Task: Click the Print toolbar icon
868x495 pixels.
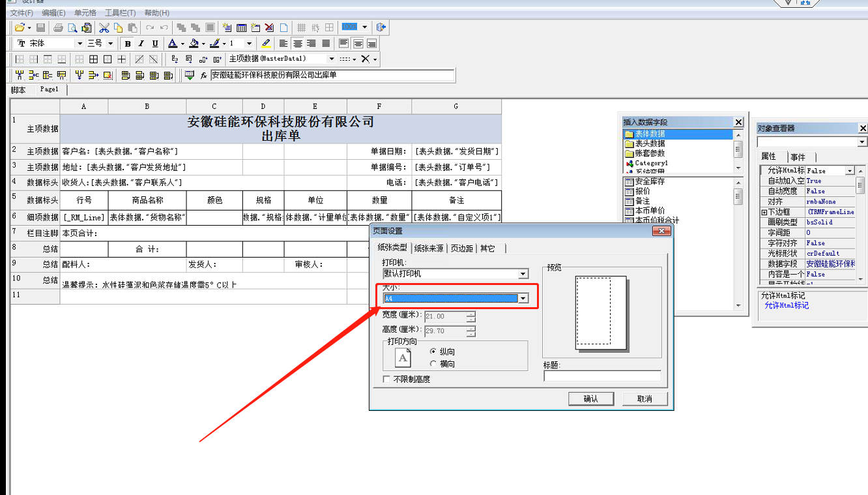Action: tap(58, 27)
